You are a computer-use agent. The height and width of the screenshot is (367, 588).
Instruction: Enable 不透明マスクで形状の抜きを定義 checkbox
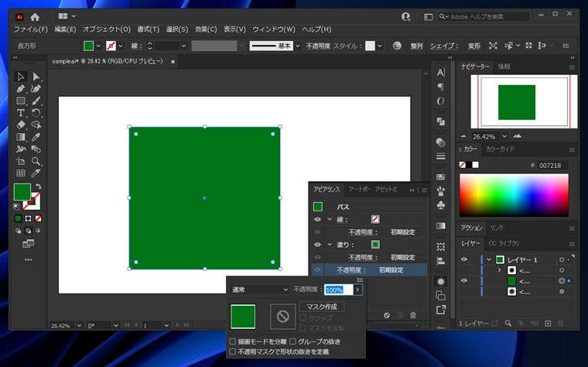233,352
